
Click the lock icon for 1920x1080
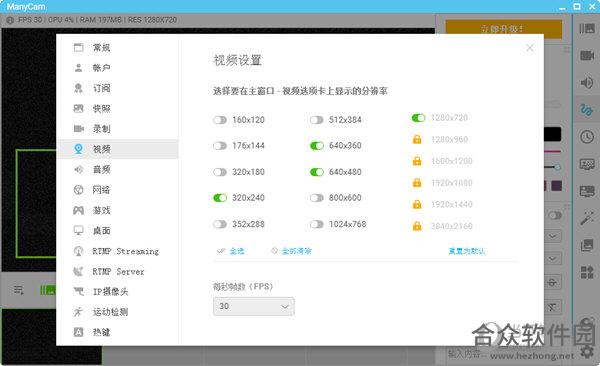[417, 183]
